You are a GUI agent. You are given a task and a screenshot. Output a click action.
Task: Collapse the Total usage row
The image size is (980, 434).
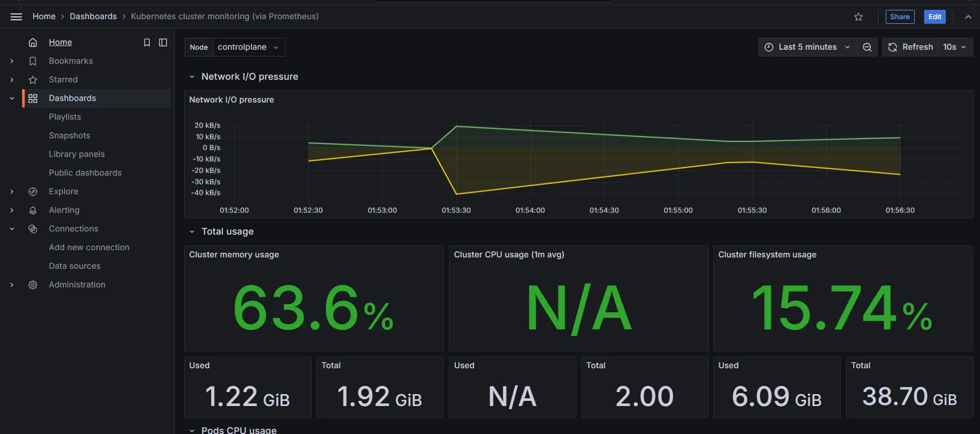click(x=192, y=232)
